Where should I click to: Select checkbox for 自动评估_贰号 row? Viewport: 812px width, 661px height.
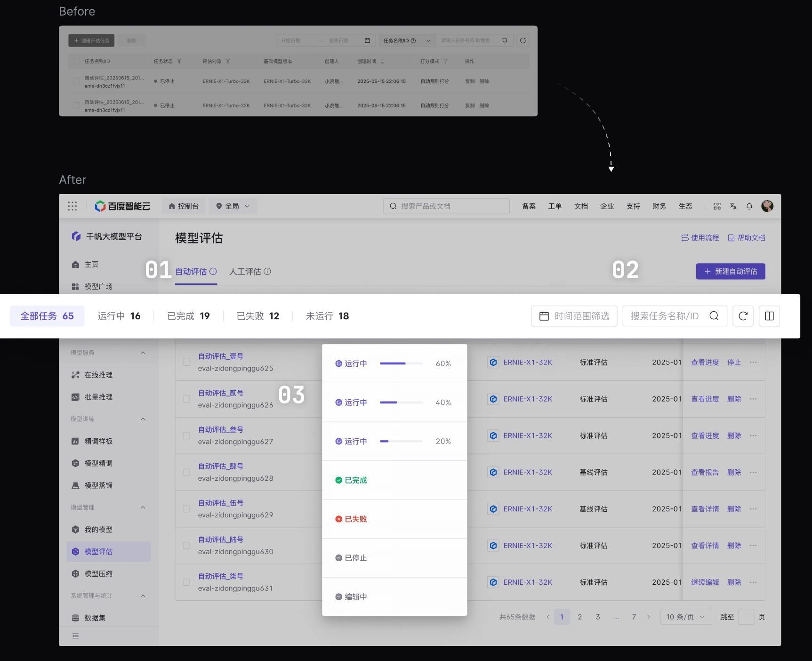[x=186, y=399]
